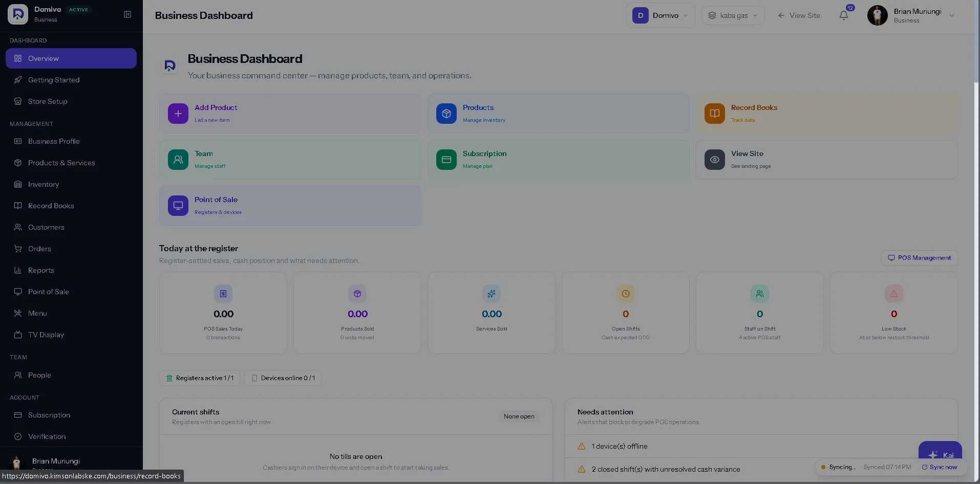The height and width of the screenshot is (484, 980).
Task: Click the purple Add Product plus icon
Action: point(178,114)
